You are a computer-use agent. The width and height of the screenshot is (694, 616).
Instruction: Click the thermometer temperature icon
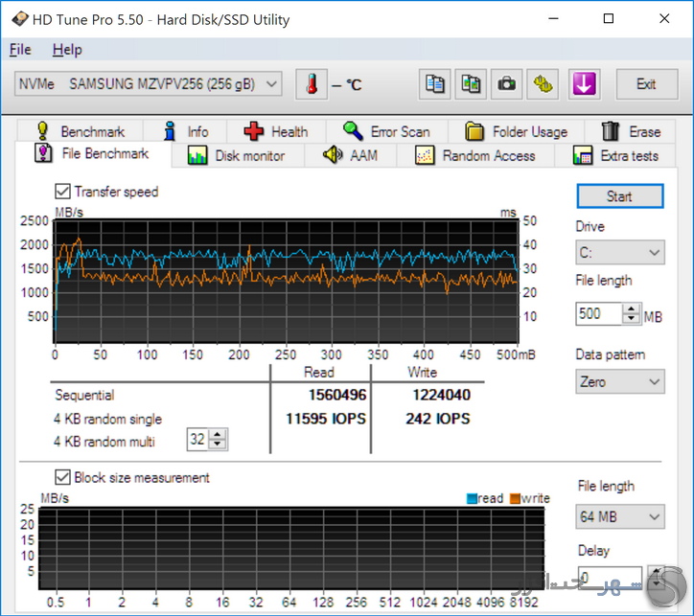312,84
